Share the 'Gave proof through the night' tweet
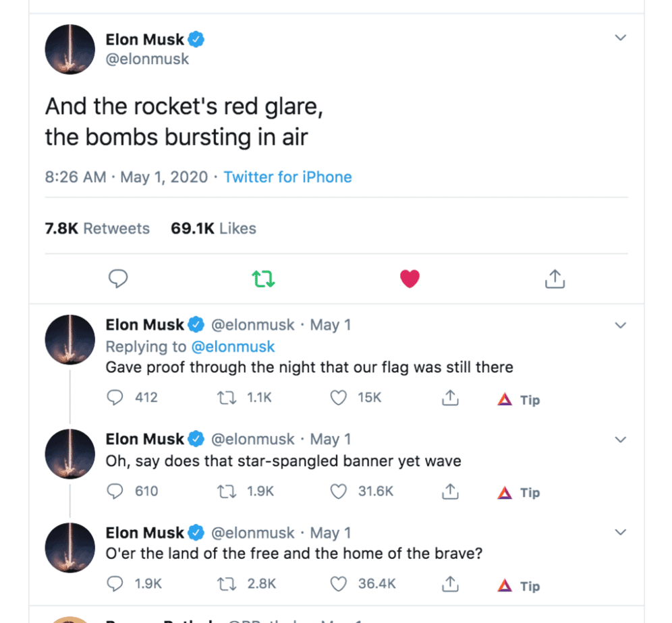 pos(450,398)
